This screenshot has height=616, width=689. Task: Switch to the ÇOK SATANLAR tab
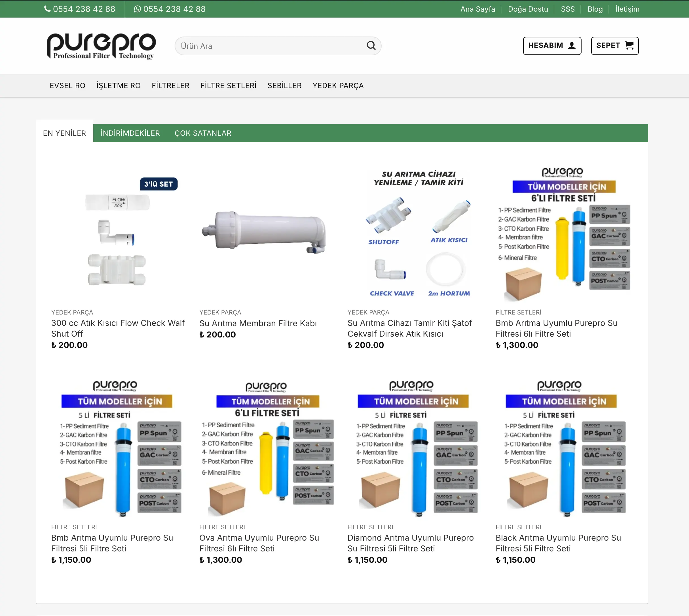click(203, 133)
